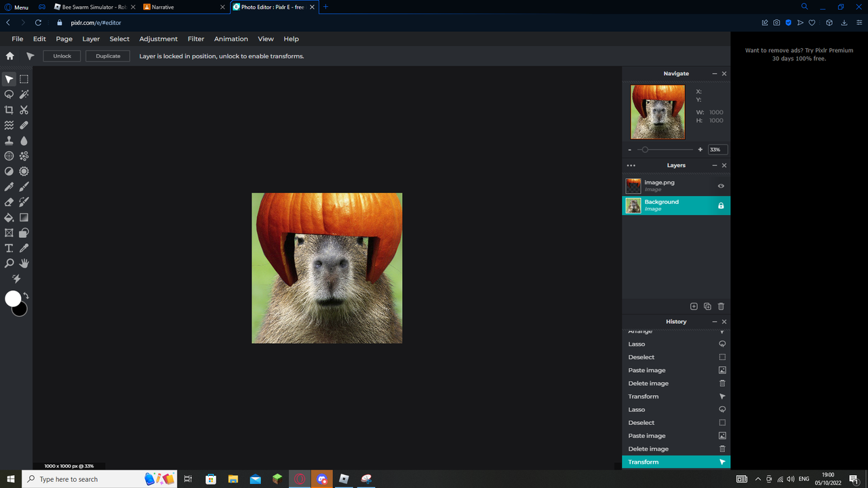Viewport: 868px width, 488px height.
Task: Click the Navigate panel image thumbnail
Action: [x=658, y=112]
